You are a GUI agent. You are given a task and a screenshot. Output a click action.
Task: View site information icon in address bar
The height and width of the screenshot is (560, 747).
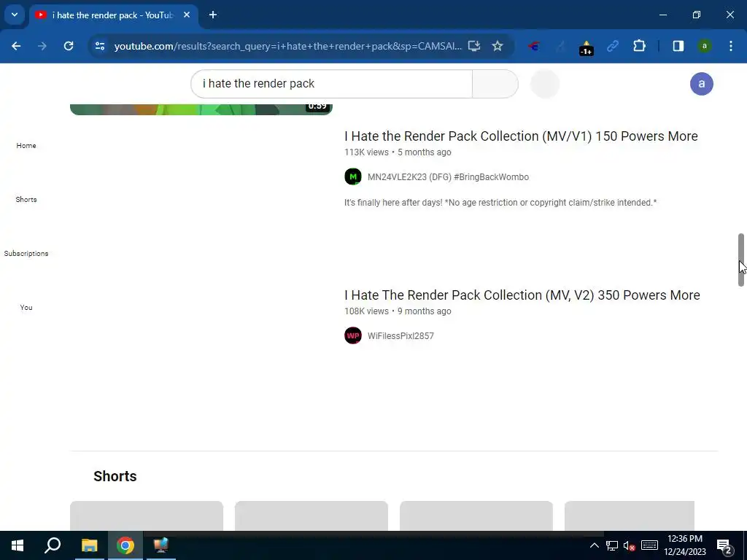click(100, 46)
